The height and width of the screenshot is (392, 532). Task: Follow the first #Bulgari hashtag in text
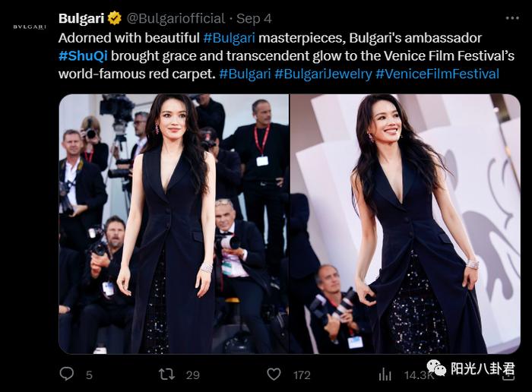(229, 38)
